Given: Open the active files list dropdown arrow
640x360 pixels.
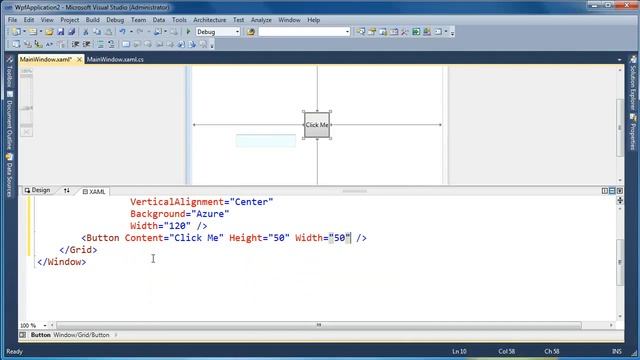Looking at the screenshot, I should [619, 60].
